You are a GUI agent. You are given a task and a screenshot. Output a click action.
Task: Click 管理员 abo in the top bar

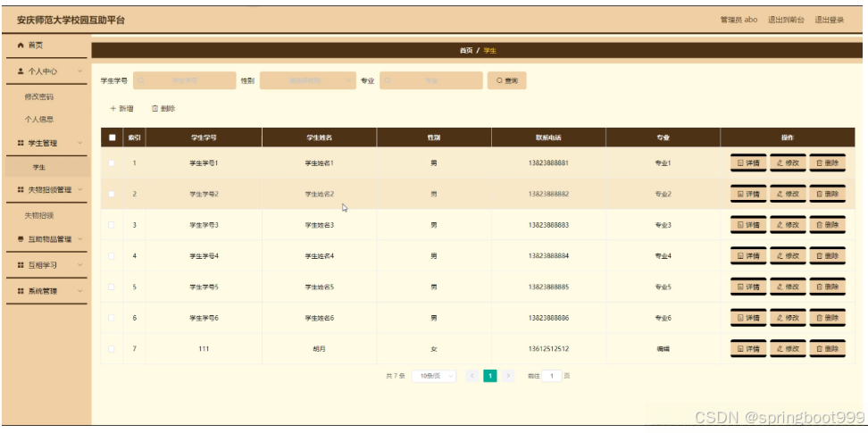pyautogui.click(x=739, y=20)
